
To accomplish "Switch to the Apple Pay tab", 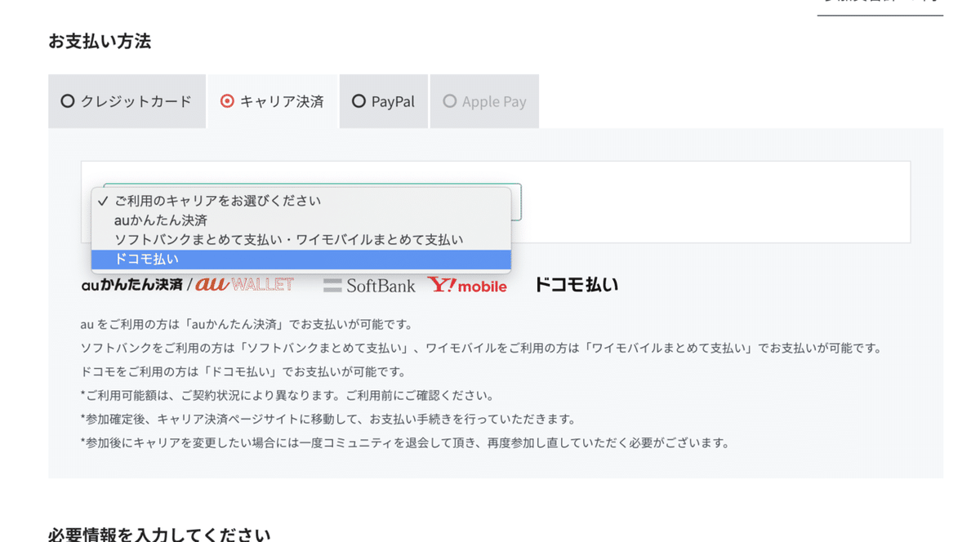I will click(483, 101).
